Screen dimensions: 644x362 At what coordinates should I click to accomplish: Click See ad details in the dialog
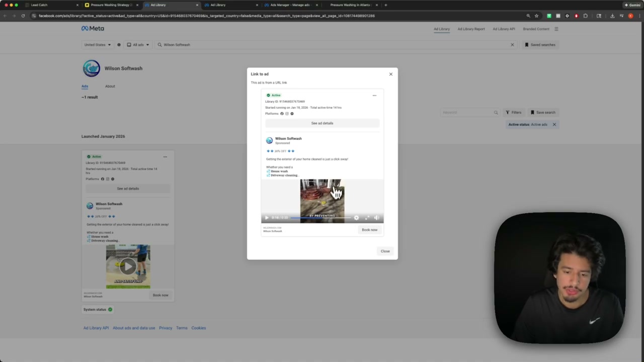pyautogui.click(x=322, y=123)
